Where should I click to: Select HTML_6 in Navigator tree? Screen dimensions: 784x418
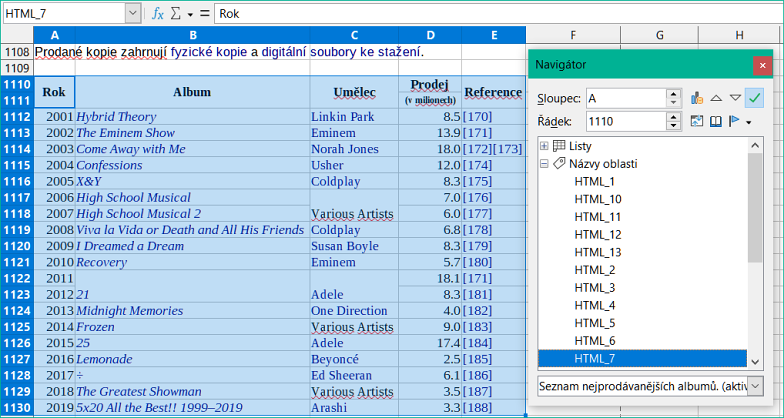coord(594,341)
